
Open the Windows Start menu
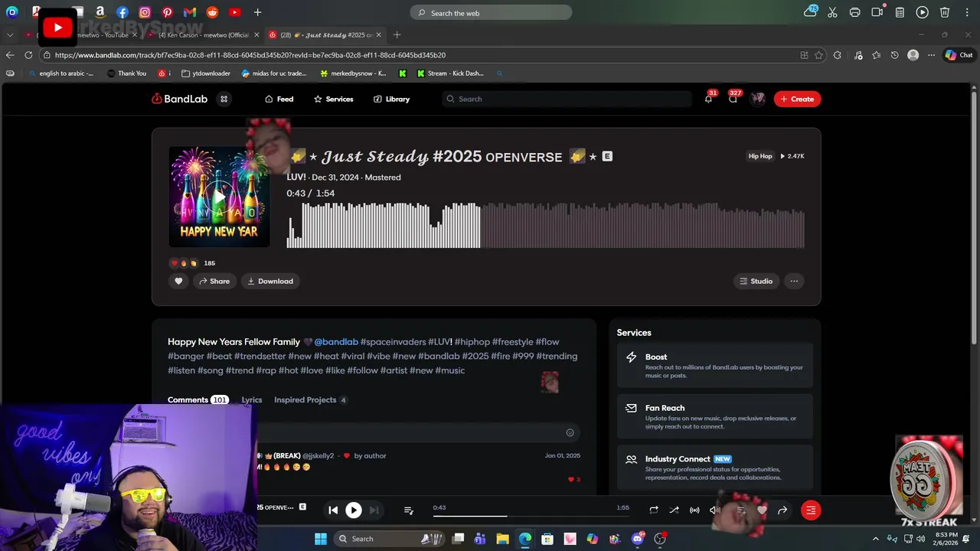[321, 539]
